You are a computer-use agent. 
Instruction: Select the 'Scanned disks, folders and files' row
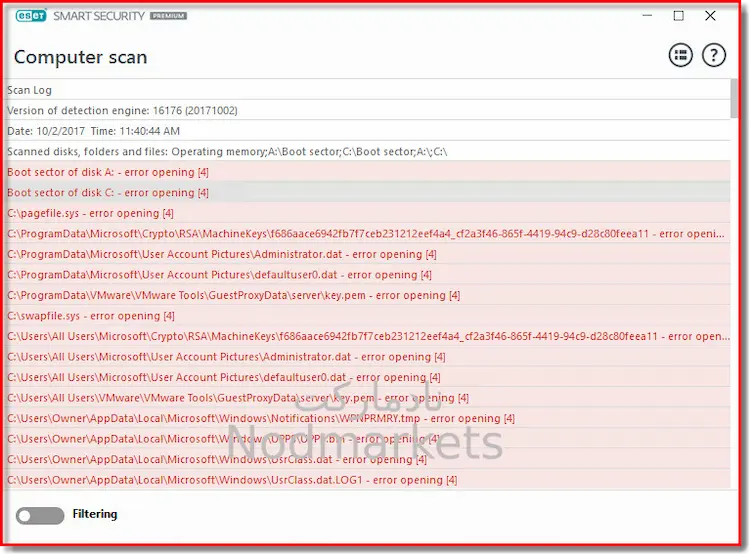[x=367, y=151]
